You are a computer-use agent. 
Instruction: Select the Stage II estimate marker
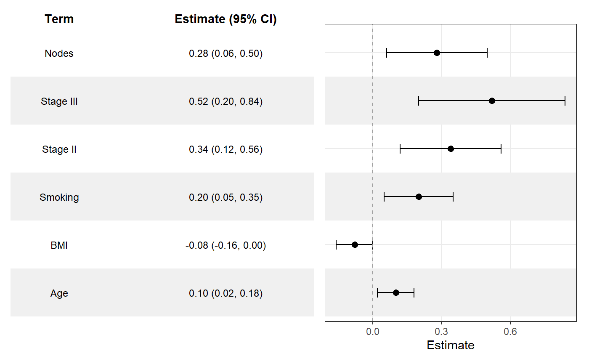(x=451, y=149)
